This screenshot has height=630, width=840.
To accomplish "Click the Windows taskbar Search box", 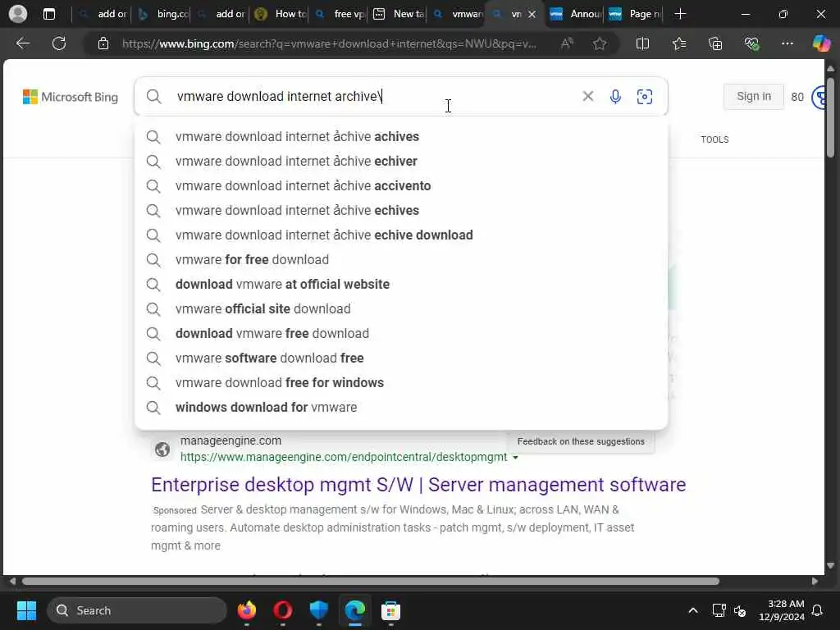I will 137,610.
